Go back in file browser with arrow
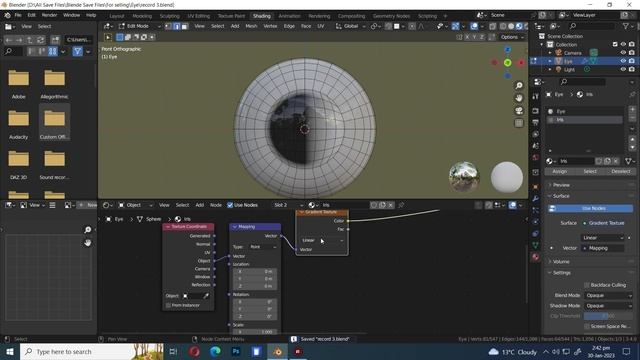Image resolution: width=640 pixels, height=360 pixels. (9, 40)
